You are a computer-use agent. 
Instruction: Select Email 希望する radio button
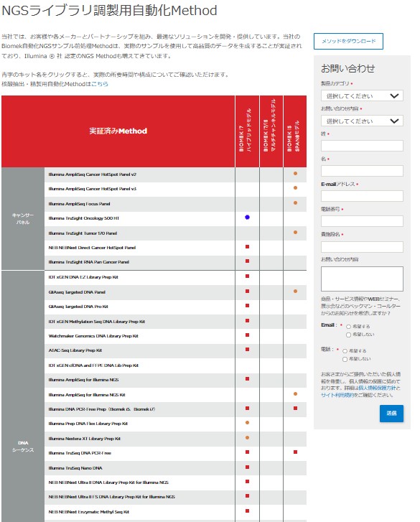pyautogui.click(x=348, y=327)
